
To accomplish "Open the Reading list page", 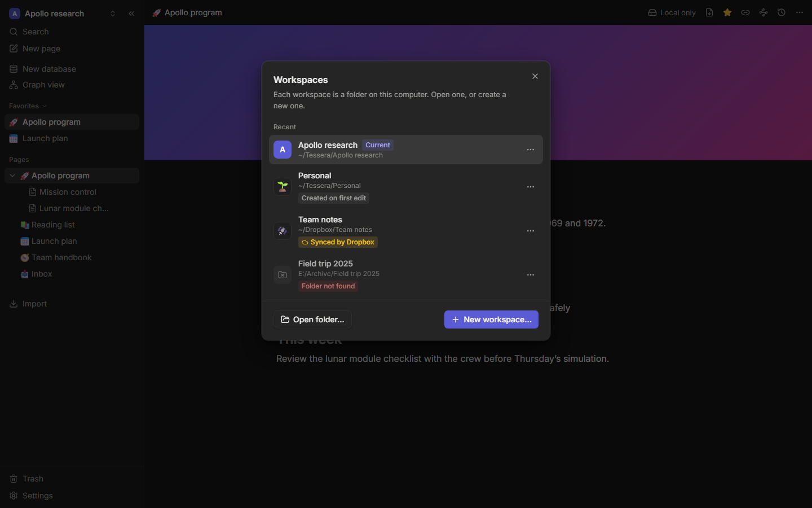I will click(72, 225).
